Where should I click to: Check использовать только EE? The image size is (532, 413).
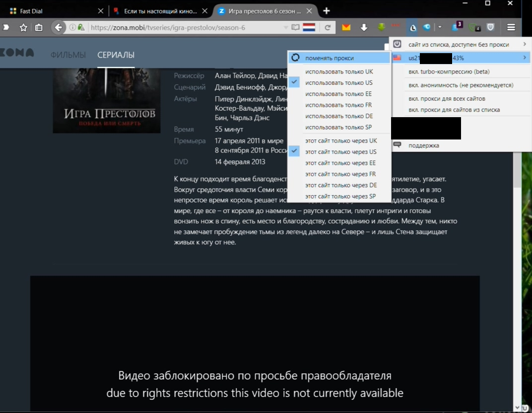point(339,94)
